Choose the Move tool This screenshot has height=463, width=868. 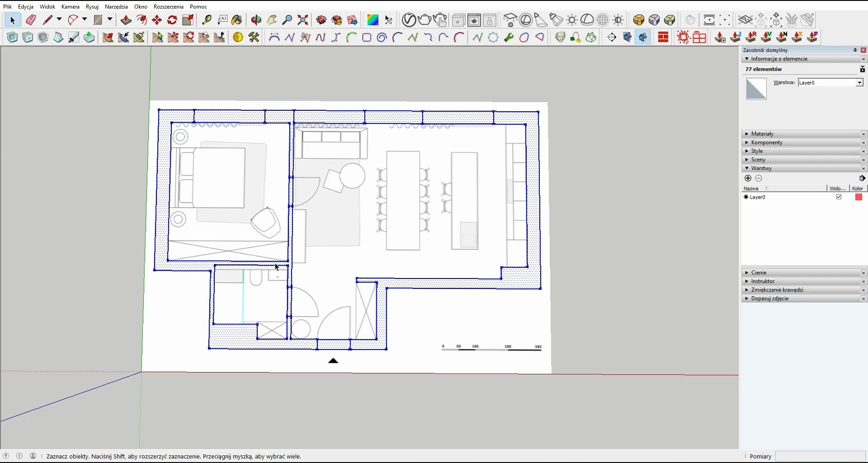[157, 20]
